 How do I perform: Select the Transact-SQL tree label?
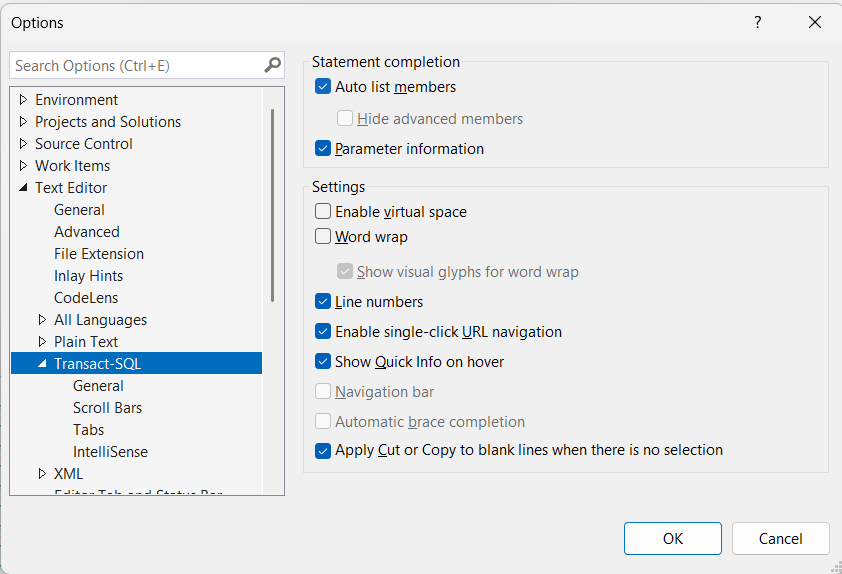pyautogui.click(x=98, y=364)
